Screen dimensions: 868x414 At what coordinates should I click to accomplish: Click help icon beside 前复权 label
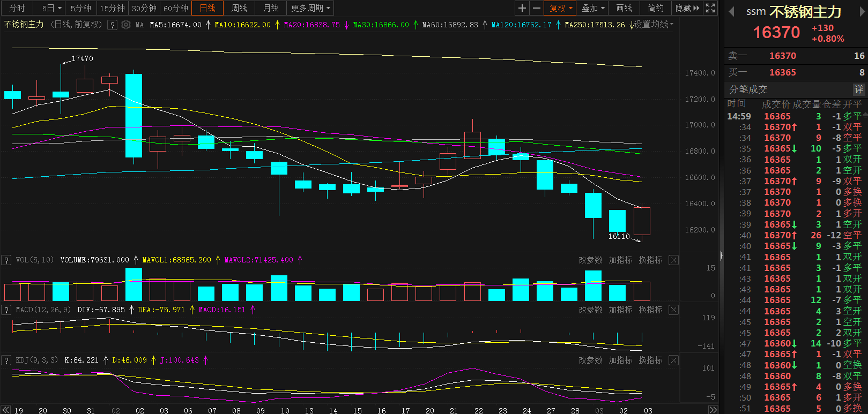112,25
